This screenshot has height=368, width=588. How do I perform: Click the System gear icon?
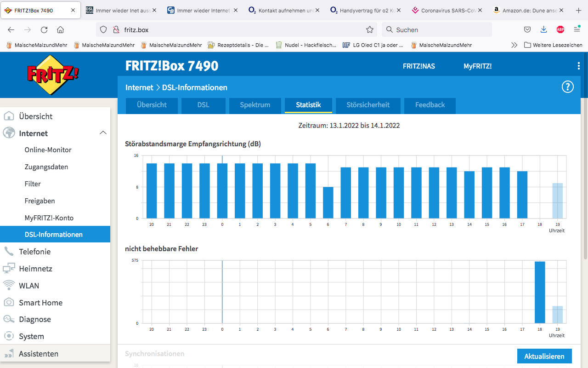[x=9, y=336]
